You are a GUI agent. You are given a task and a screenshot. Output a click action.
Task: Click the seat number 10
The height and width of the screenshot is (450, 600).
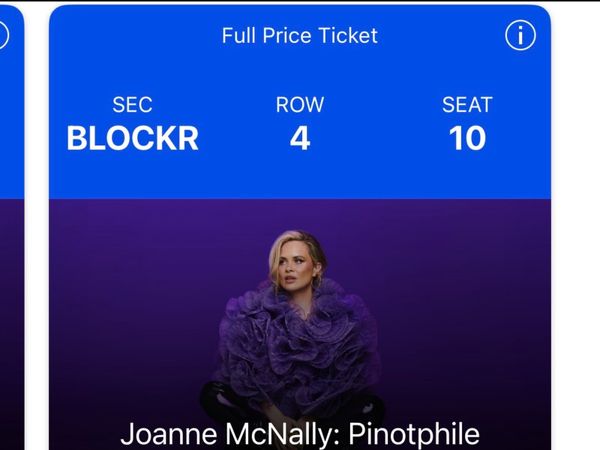467,138
